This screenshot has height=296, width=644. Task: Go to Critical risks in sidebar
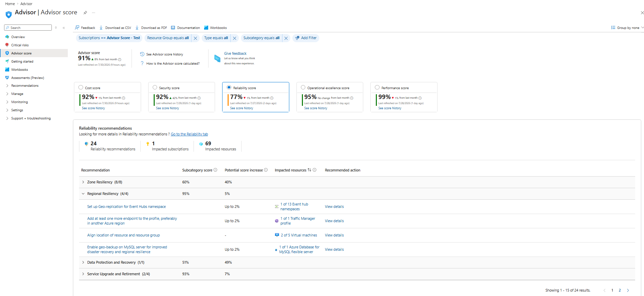20,45
